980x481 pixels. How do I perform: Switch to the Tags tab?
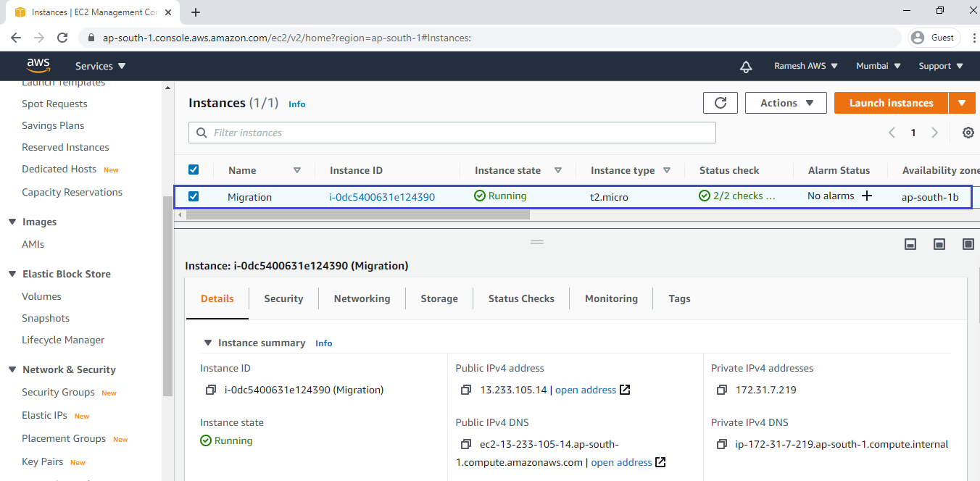pyautogui.click(x=679, y=298)
